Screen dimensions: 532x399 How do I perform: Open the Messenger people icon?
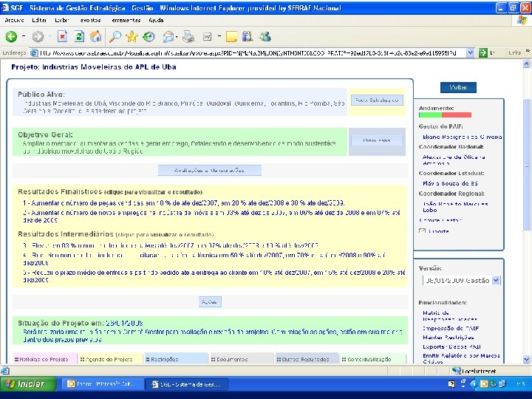(x=265, y=36)
